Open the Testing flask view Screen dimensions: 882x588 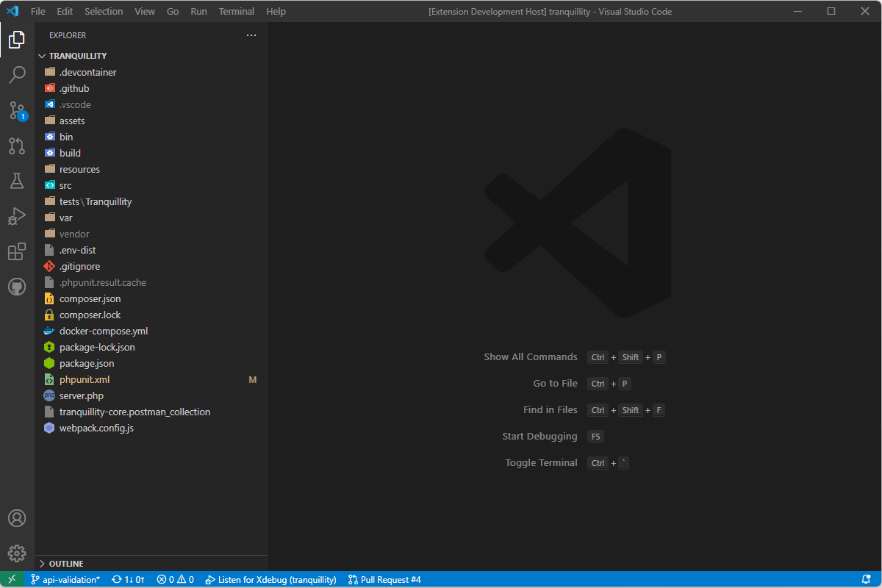click(17, 181)
